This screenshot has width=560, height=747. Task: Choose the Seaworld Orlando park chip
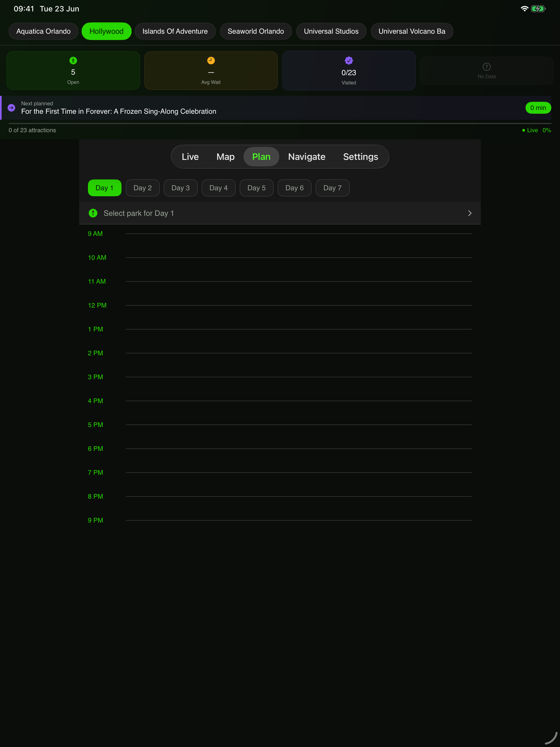click(x=256, y=31)
